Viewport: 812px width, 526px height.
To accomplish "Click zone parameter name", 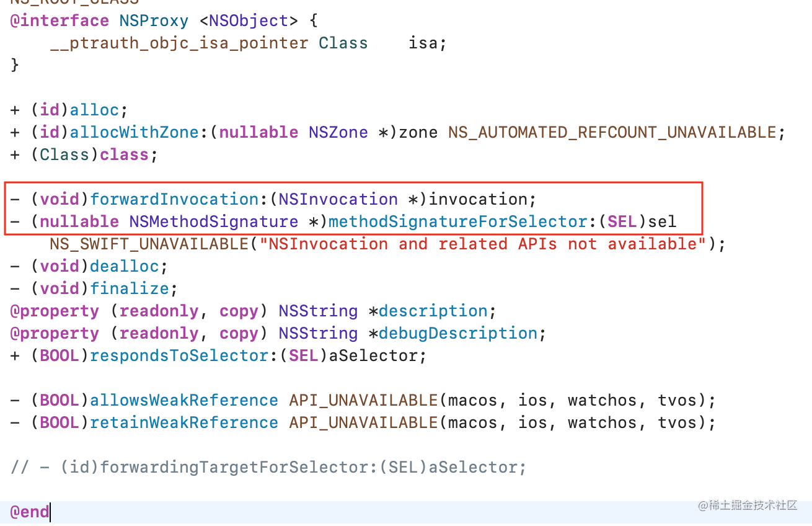I will click(x=418, y=132).
